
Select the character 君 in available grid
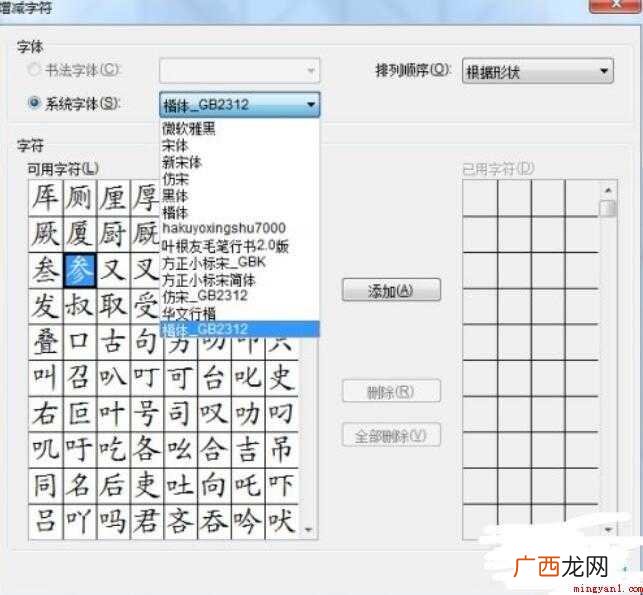[147, 522]
